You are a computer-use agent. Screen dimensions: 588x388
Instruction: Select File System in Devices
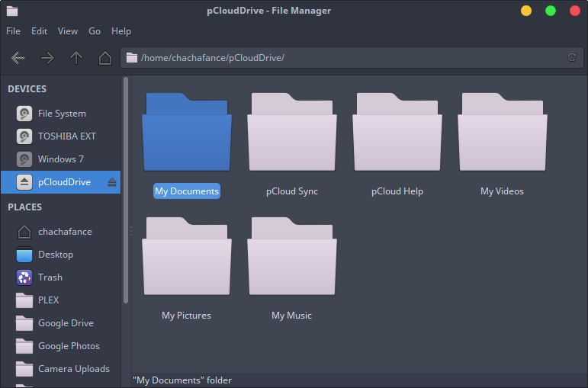click(63, 114)
